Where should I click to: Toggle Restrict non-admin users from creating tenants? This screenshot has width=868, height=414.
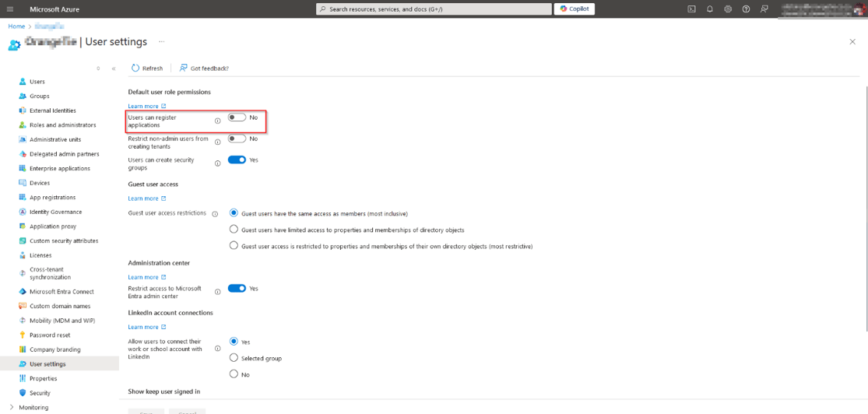[237, 139]
